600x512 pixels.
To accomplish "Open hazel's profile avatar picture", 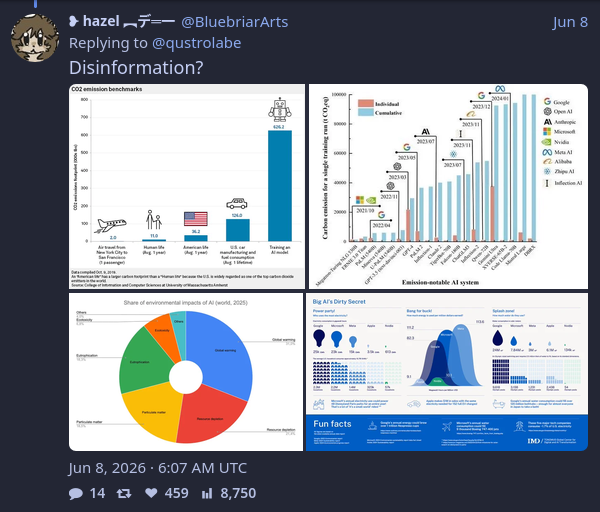I will [35, 38].
